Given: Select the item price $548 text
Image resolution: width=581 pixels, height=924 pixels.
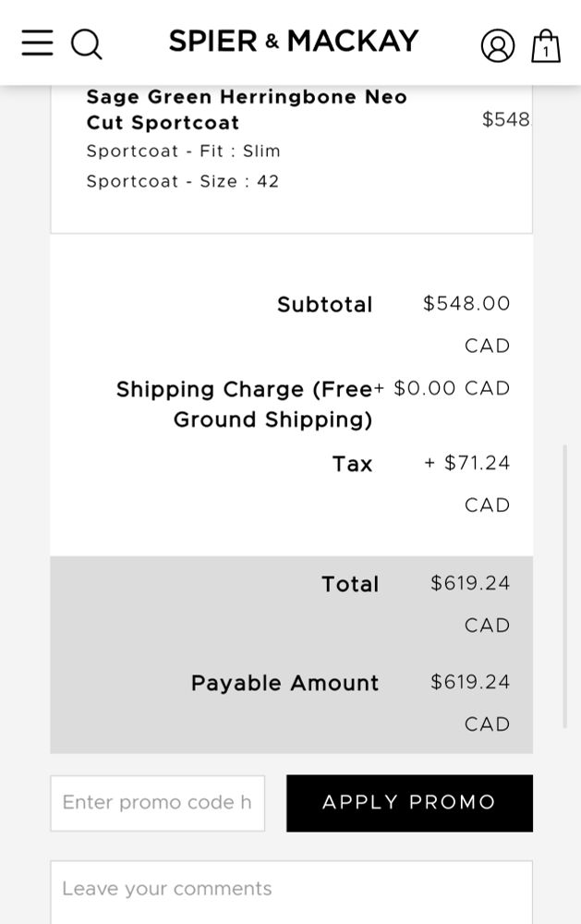Looking at the screenshot, I should point(505,119).
